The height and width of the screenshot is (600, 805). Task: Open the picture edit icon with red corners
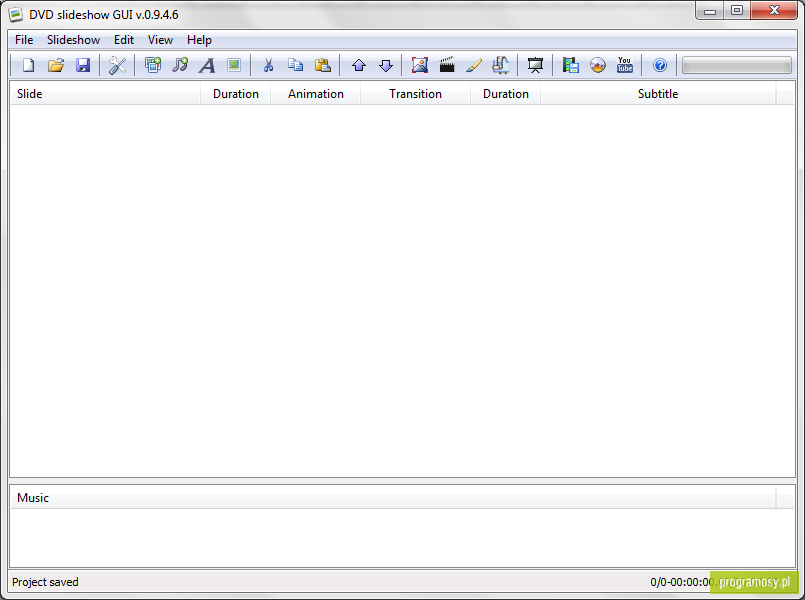[x=419, y=65]
